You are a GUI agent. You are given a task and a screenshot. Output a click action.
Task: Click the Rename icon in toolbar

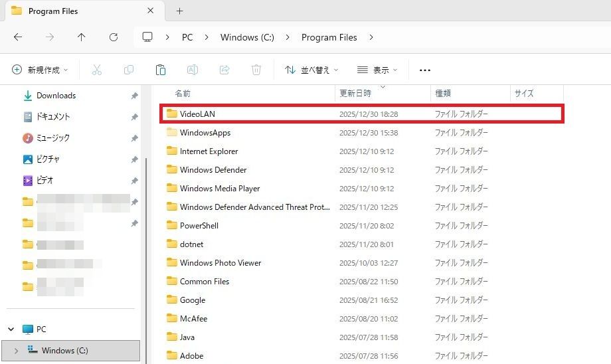click(192, 70)
